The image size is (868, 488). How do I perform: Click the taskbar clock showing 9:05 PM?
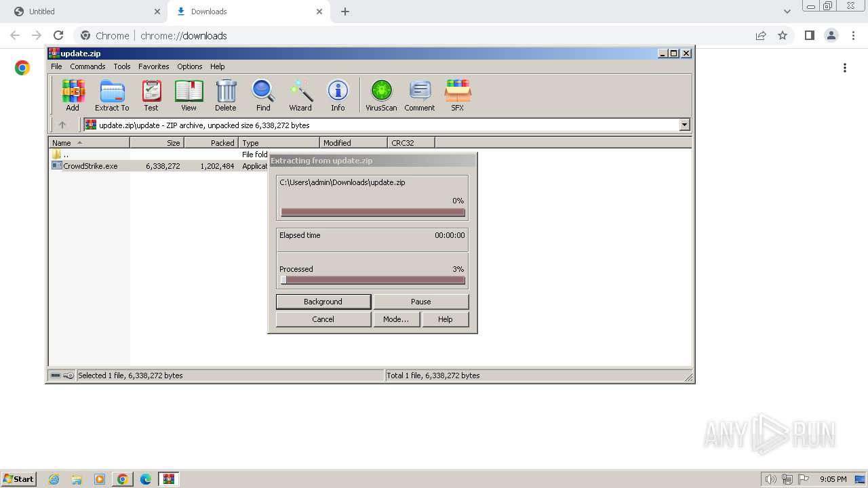tap(833, 479)
